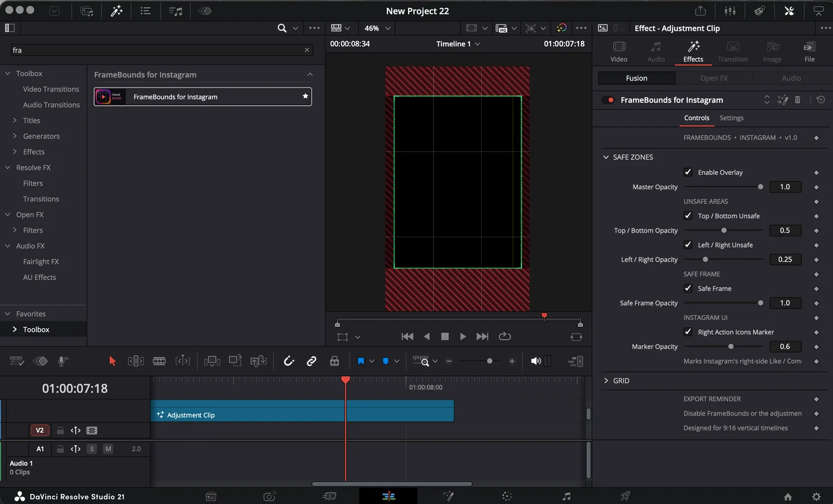The height and width of the screenshot is (504, 833).
Task: Mute timeline audio speaker icon
Action: click(536, 361)
